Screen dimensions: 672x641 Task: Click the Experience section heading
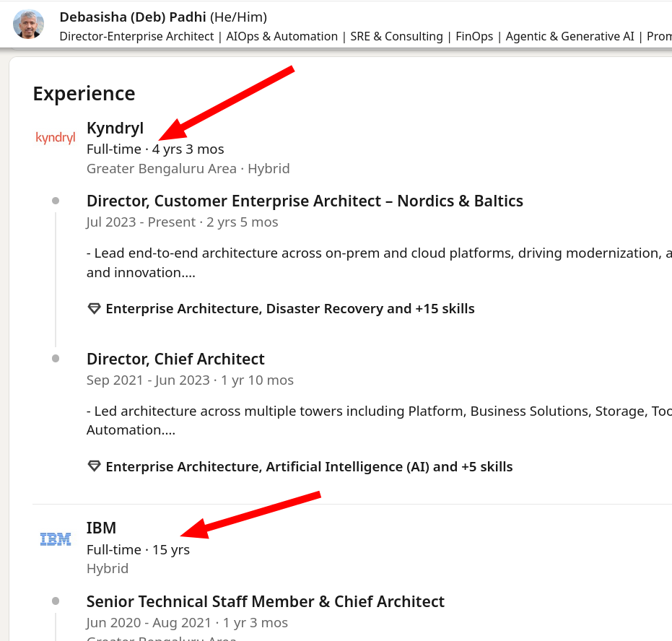point(84,94)
